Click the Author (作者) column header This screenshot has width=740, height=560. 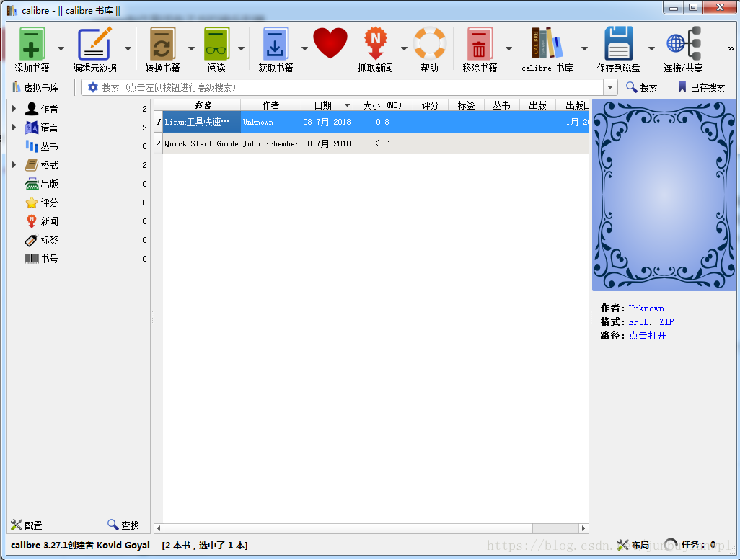pos(271,105)
